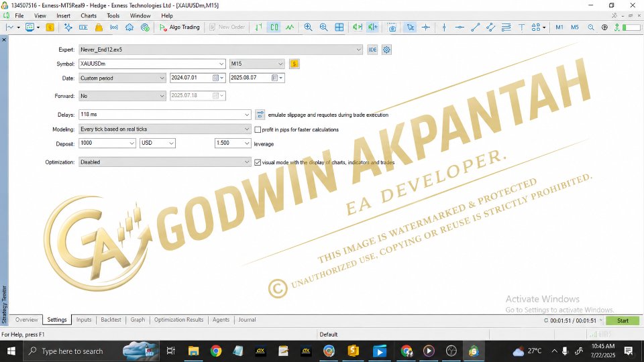The height and width of the screenshot is (362, 644).
Task: Open the Charts menu
Action: [x=89, y=15]
